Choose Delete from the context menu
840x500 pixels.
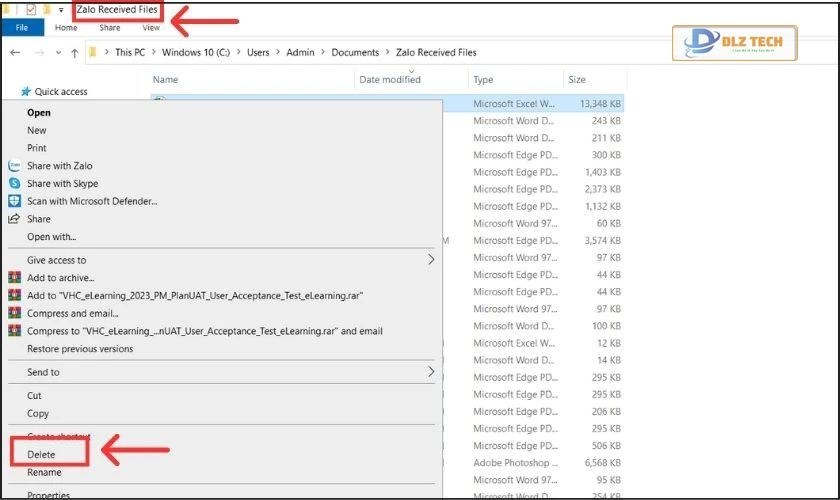coord(41,454)
